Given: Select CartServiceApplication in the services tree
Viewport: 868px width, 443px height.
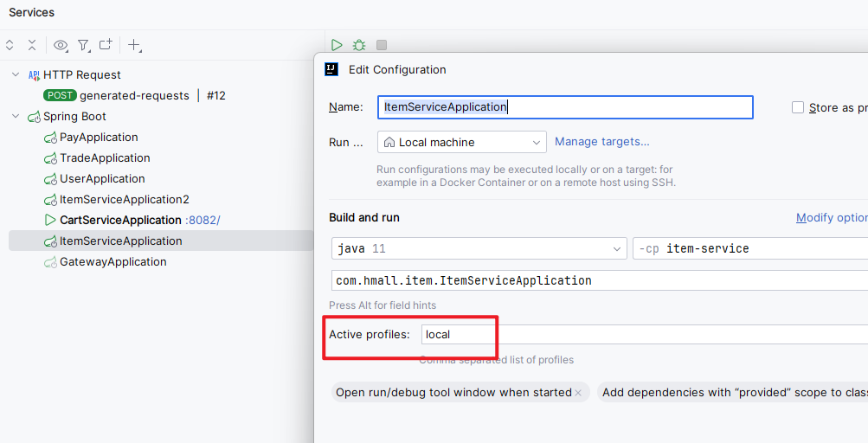Looking at the screenshot, I should click(120, 221).
